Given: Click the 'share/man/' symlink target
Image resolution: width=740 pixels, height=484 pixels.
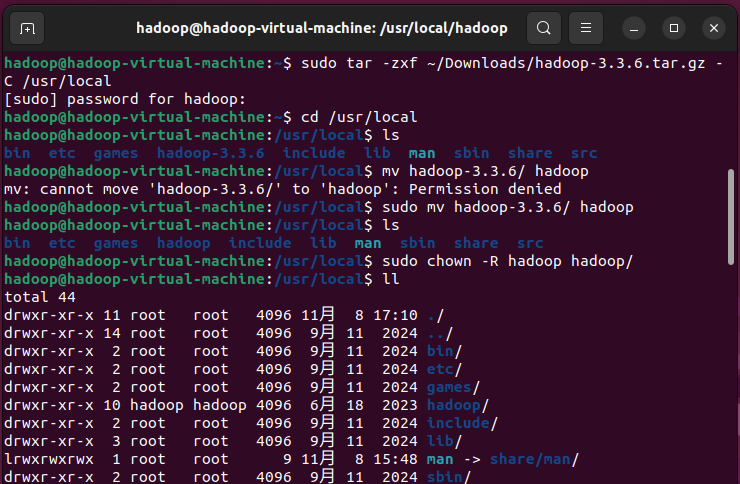Looking at the screenshot, I should point(534,459).
